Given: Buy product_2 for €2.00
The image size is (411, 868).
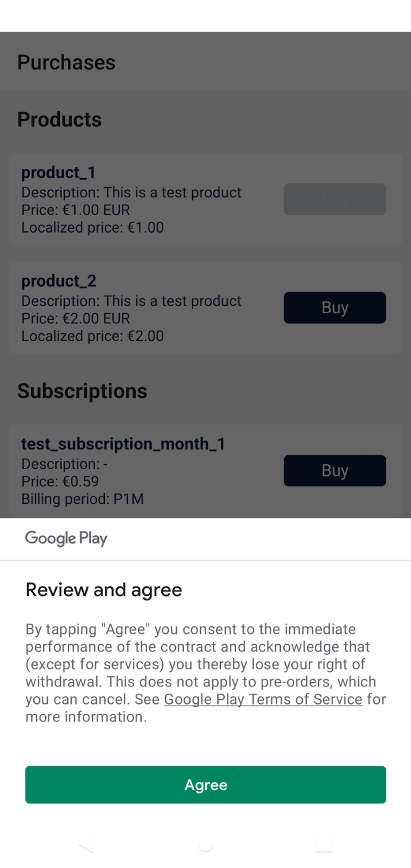Looking at the screenshot, I should [x=335, y=308].
